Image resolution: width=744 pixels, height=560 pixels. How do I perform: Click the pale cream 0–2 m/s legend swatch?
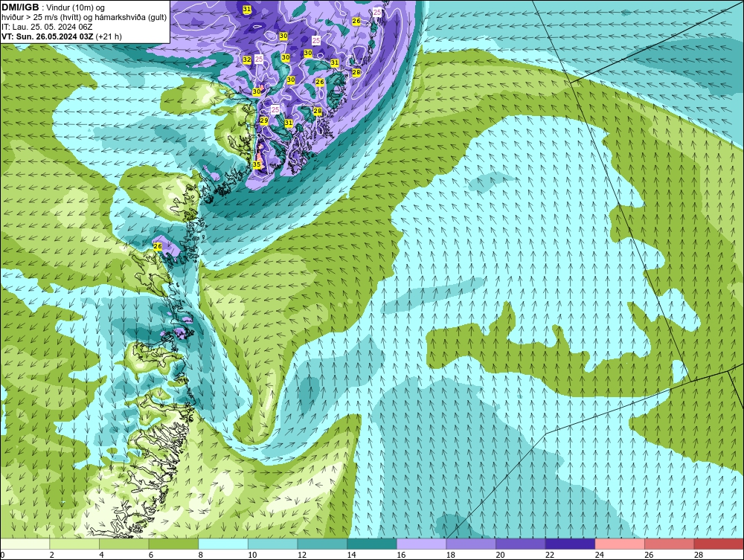tap(25, 544)
